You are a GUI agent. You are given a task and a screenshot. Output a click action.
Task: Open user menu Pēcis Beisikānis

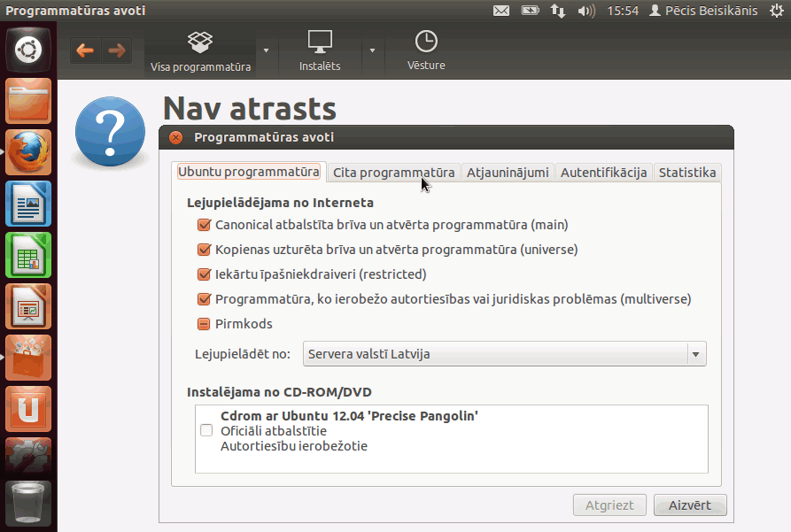click(x=703, y=11)
